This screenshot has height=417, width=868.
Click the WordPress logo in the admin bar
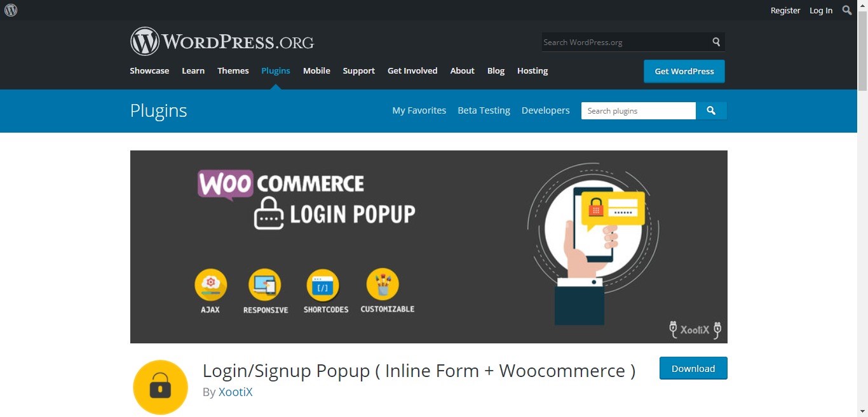tap(11, 10)
